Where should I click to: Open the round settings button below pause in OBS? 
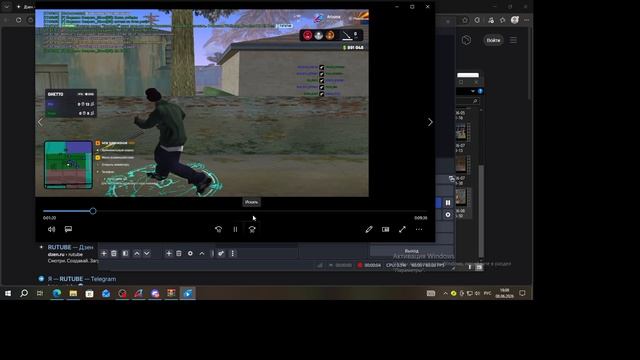point(448,215)
